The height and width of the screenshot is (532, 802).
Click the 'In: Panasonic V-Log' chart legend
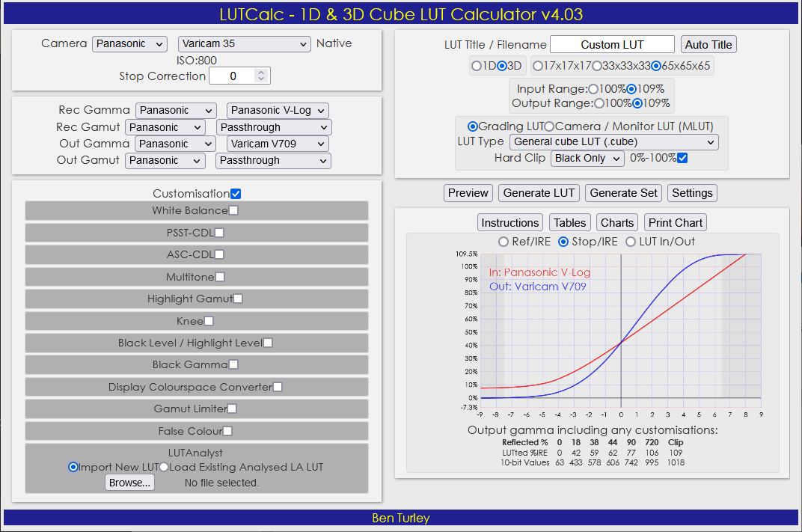tap(539, 272)
